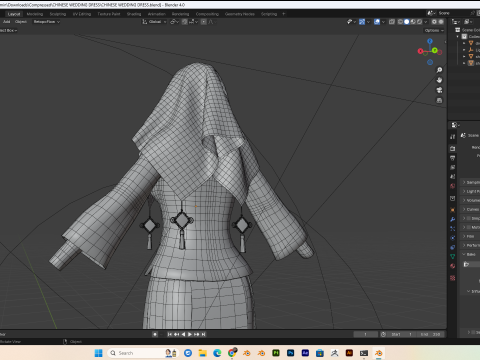
Task: Open the Scene properties tab
Action: (452, 177)
